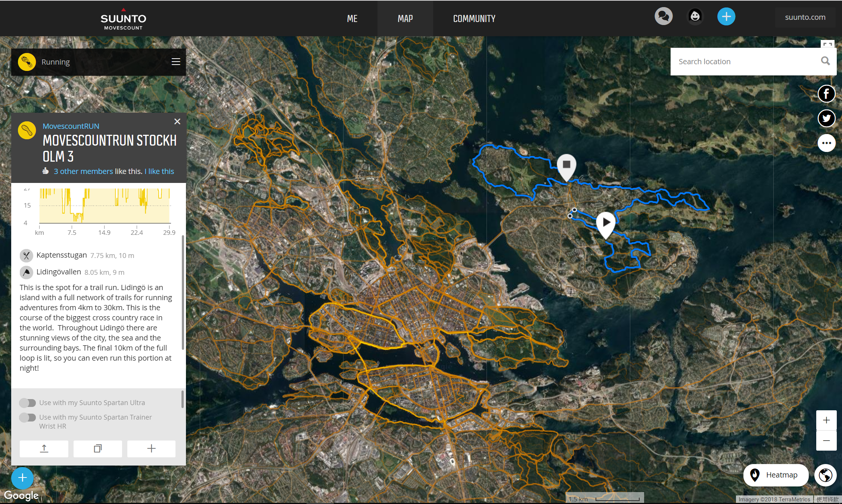The height and width of the screenshot is (504, 842).
Task: Open the MAP tab
Action: 405,19
